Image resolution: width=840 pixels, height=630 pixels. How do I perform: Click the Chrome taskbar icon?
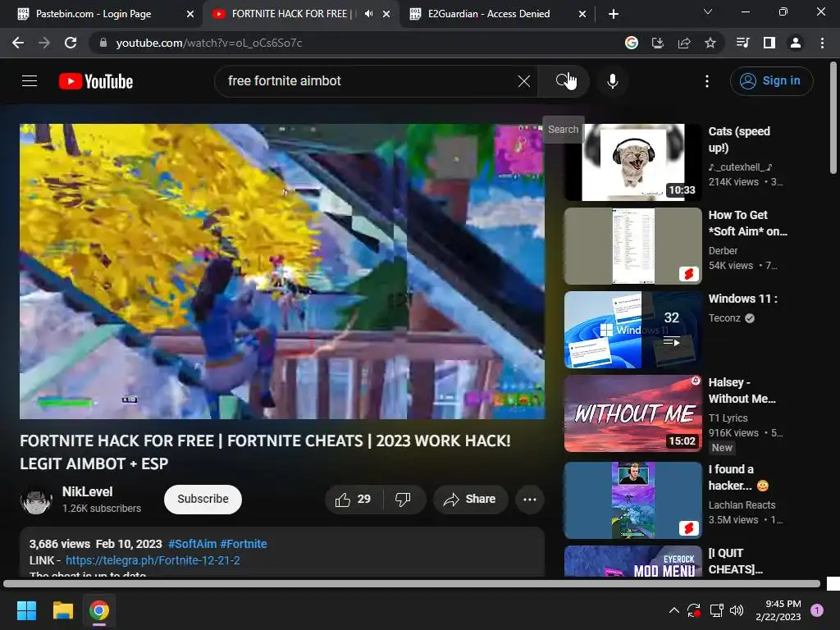pyautogui.click(x=99, y=610)
